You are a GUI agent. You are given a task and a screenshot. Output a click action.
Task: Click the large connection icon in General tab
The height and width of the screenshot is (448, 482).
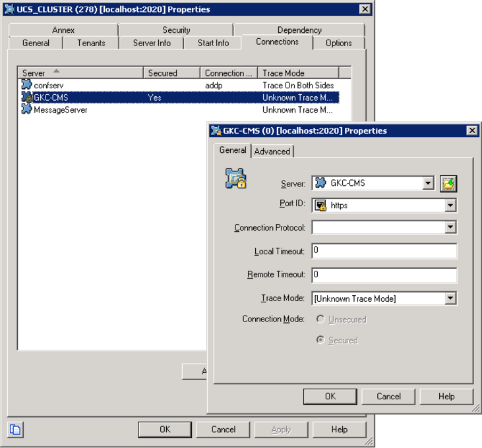235,179
